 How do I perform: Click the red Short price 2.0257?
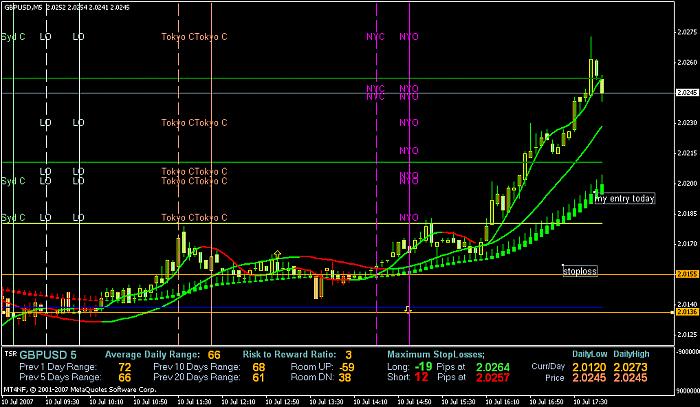pos(492,378)
